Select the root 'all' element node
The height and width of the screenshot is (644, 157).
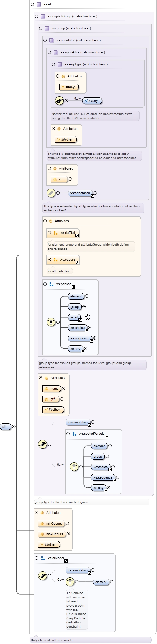coord(5,427)
